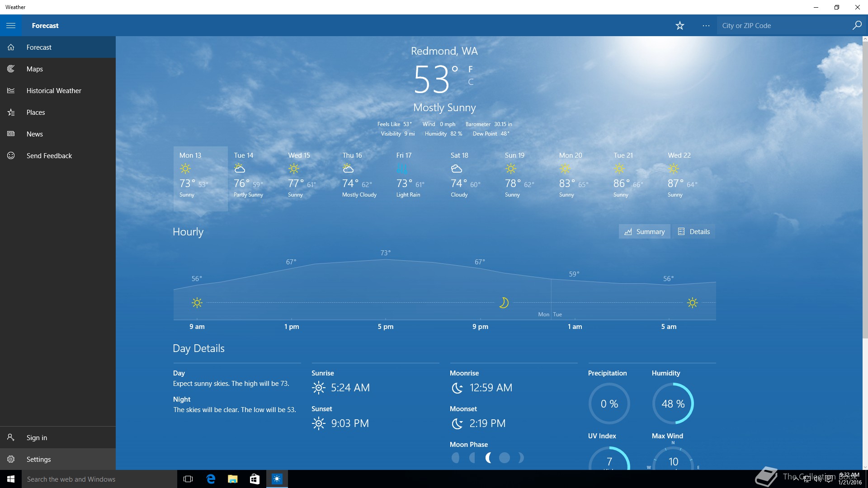Click the Moonrise crescent icon

(x=457, y=388)
